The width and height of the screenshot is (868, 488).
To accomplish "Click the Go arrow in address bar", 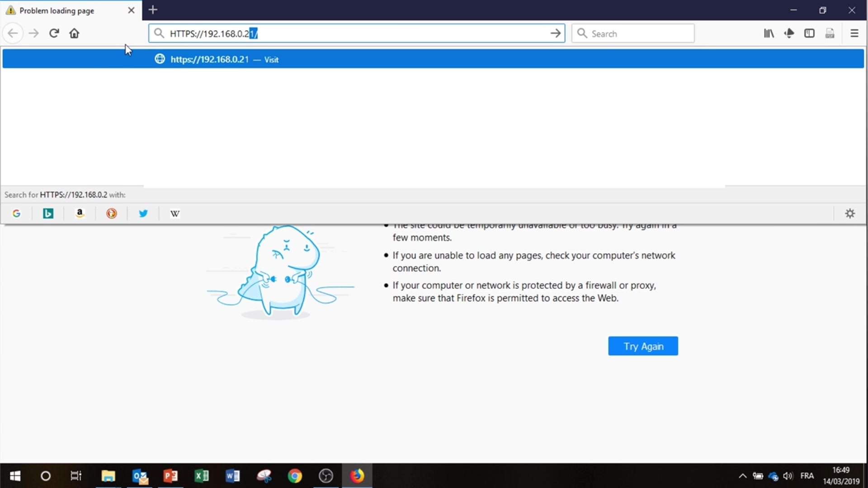I will [555, 33].
